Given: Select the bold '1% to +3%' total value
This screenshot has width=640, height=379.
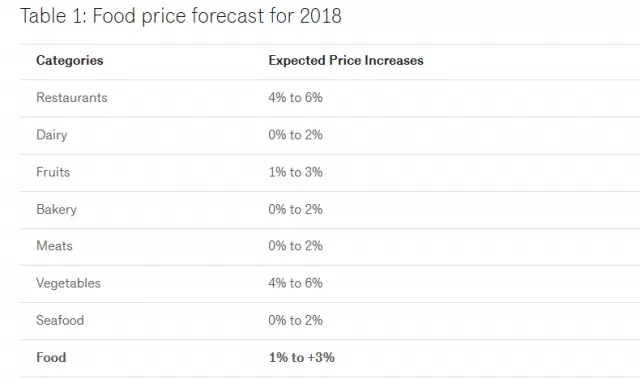Looking at the screenshot, I should pyautogui.click(x=302, y=357).
